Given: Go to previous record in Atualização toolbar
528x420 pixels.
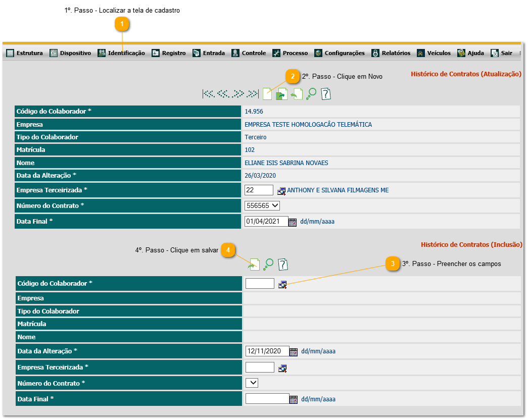Looking at the screenshot, I should coord(224,94).
